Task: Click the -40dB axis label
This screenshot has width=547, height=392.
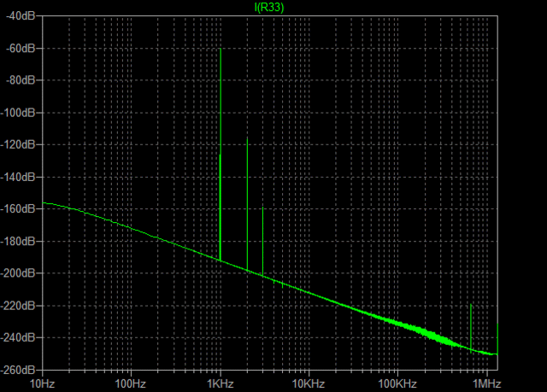Action: point(21,15)
